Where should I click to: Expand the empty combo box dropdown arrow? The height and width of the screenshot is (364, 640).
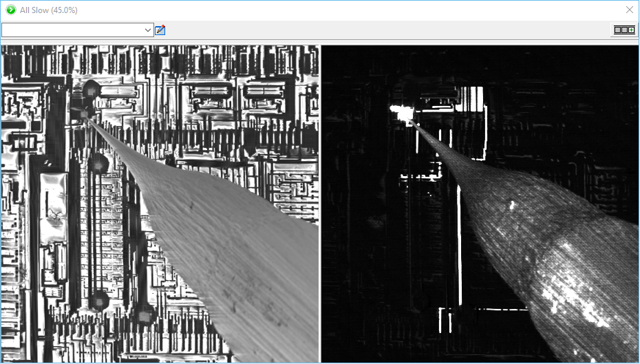[x=148, y=30]
